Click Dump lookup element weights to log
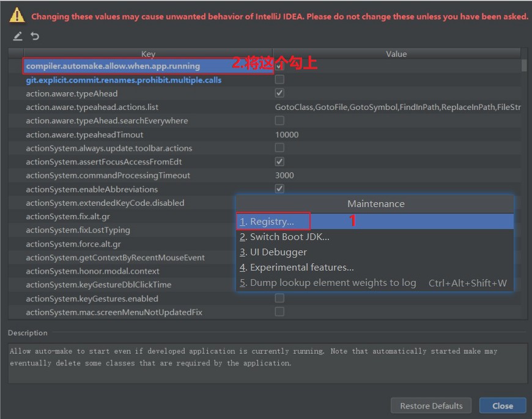This screenshot has height=419, width=532. click(x=375, y=283)
